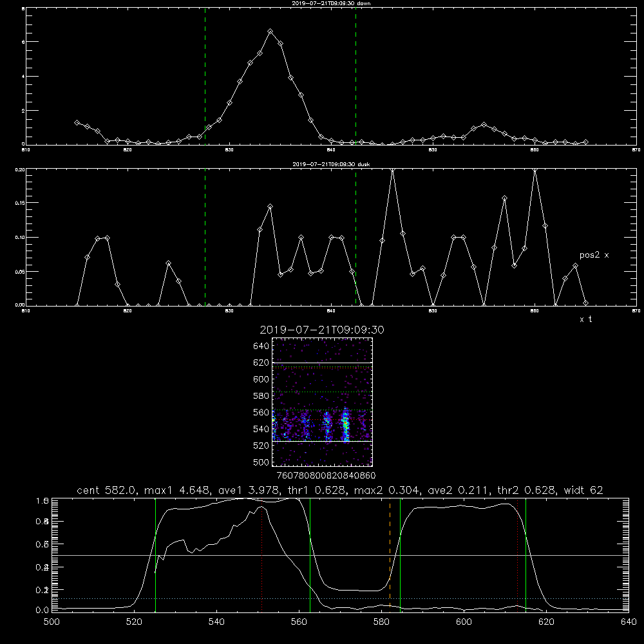This screenshot has width=644, height=644.
Task: Click bottom plot x-axis label 600
Action: (x=464, y=622)
